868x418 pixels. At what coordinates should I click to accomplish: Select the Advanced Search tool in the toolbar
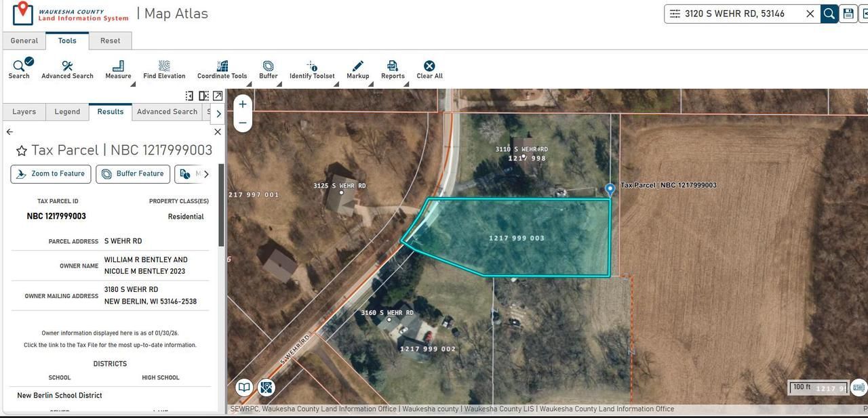pos(67,69)
